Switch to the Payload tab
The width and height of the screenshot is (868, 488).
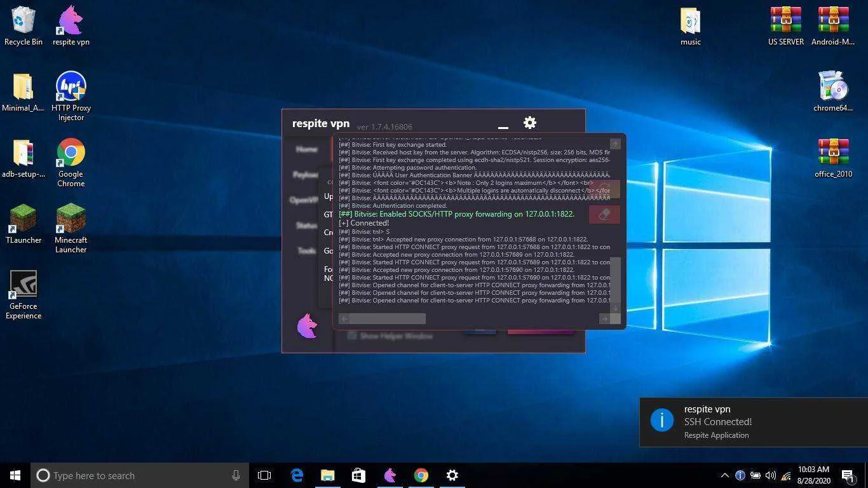[x=306, y=175]
